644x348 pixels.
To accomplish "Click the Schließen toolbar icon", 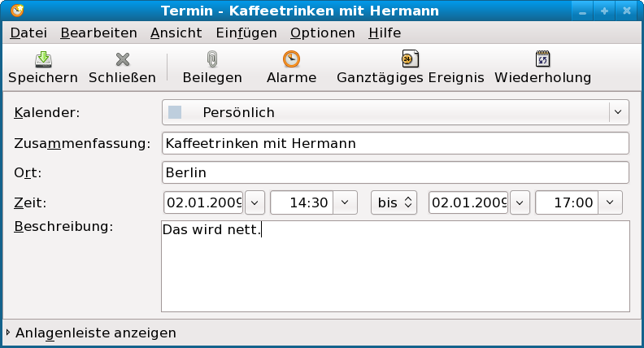I will coord(123,59).
